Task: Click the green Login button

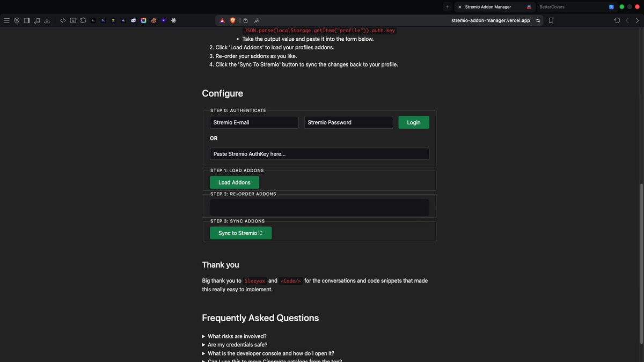Action: (414, 122)
